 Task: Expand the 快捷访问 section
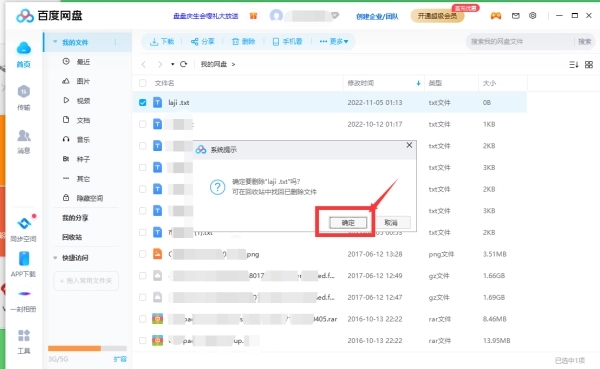coord(55,258)
